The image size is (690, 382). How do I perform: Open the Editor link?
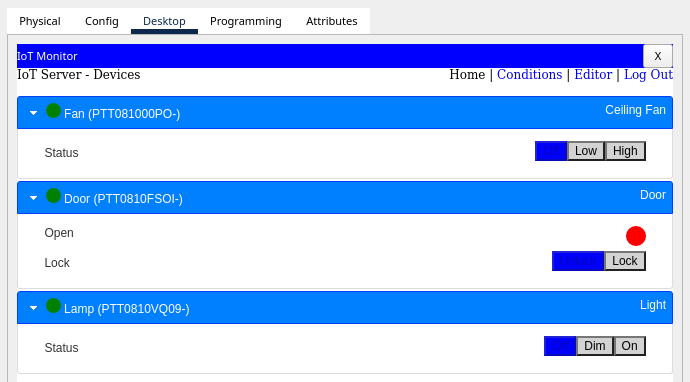tap(593, 75)
